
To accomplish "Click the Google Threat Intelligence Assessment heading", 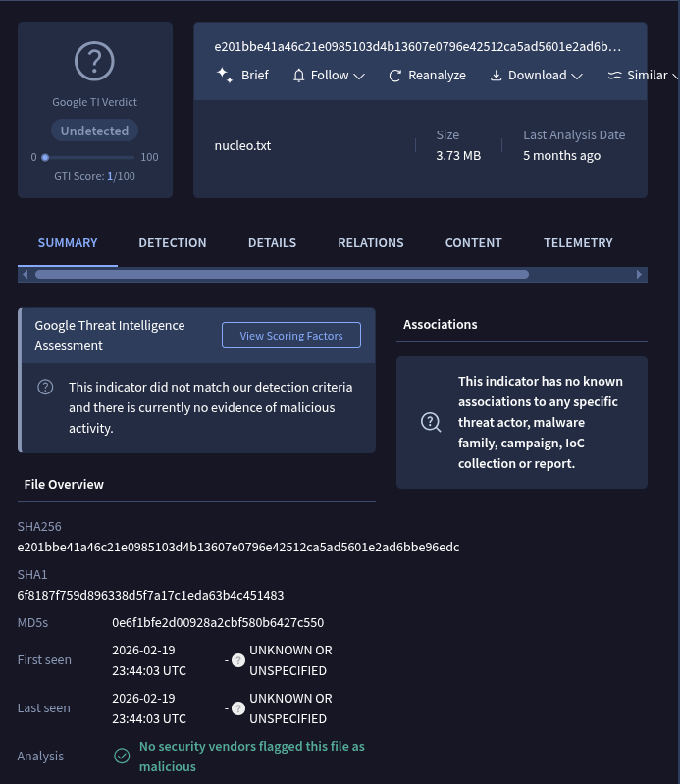I will (110, 336).
